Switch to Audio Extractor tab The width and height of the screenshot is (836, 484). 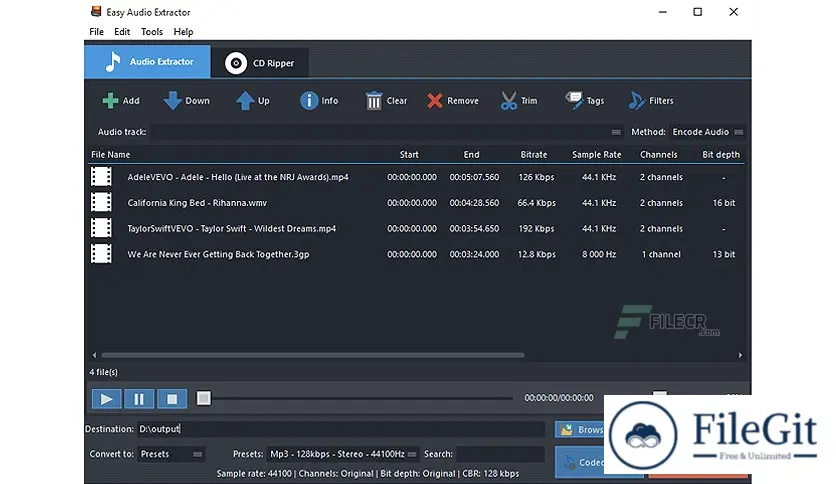coord(148,61)
